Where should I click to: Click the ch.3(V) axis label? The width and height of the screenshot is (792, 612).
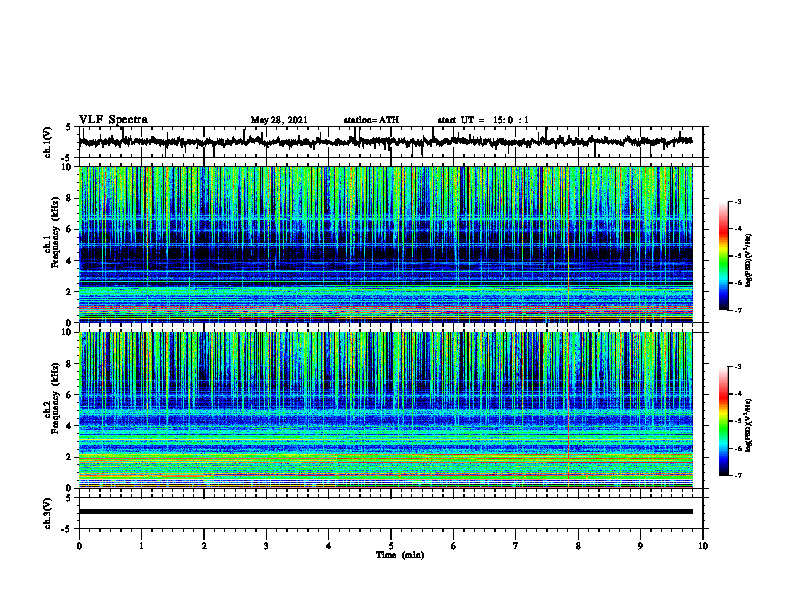(48, 513)
